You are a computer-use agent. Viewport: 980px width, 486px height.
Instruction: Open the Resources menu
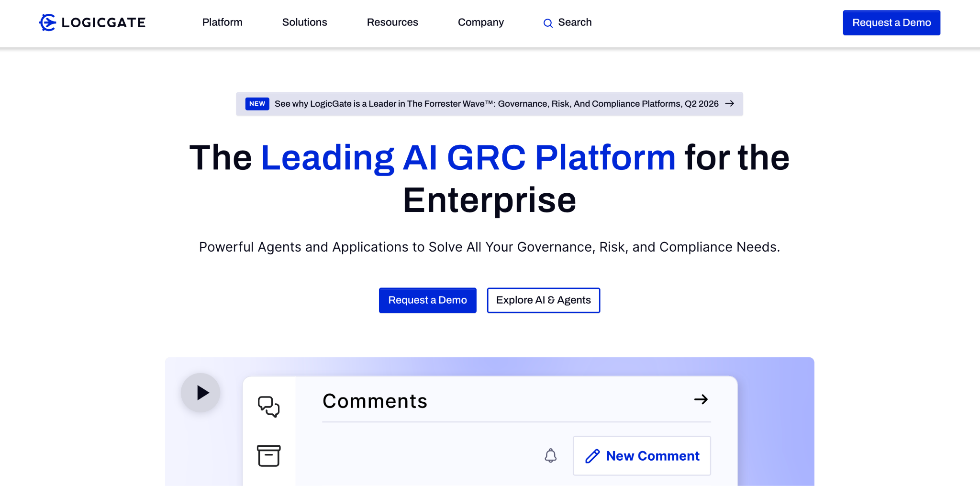tap(392, 22)
